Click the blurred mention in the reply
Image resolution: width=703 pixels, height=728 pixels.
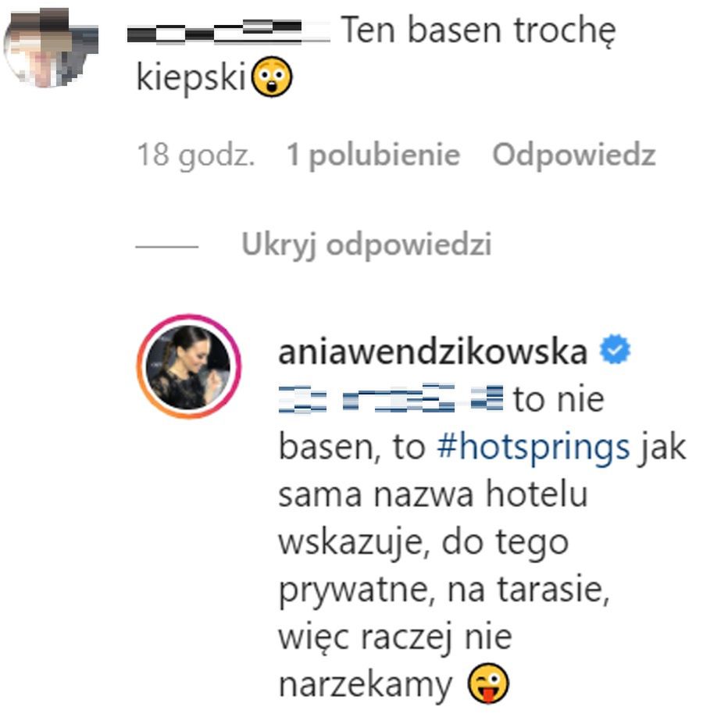pyautogui.click(x=391, y=398)
